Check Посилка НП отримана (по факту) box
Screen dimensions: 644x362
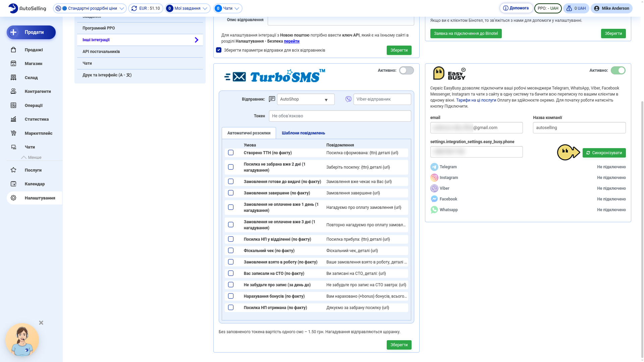[231, 307]
